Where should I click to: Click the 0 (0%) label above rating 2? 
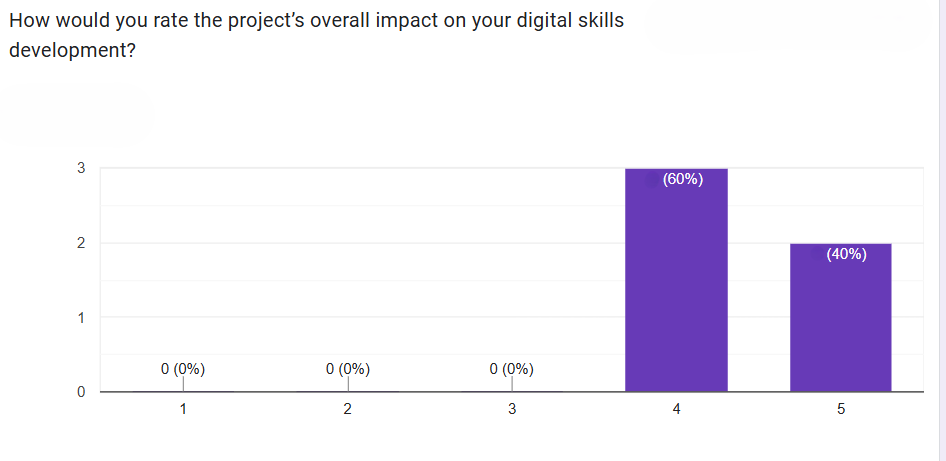[x=348, y=369]
